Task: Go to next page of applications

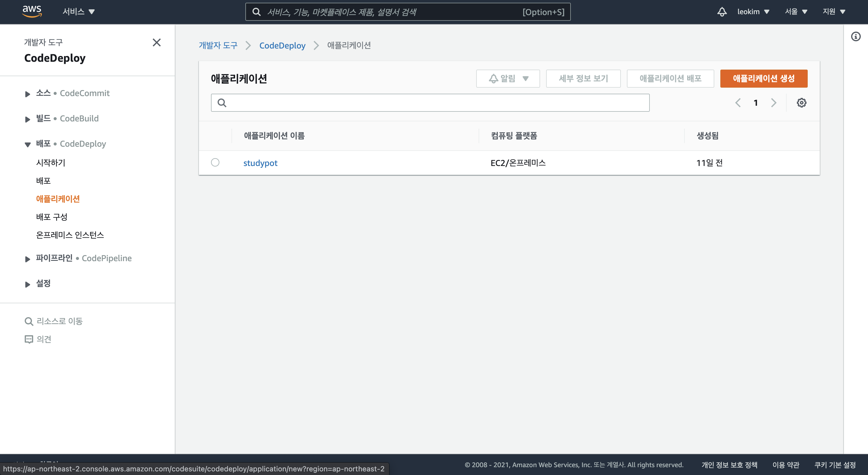Action: pyautogui.click(x=774, y=103)
